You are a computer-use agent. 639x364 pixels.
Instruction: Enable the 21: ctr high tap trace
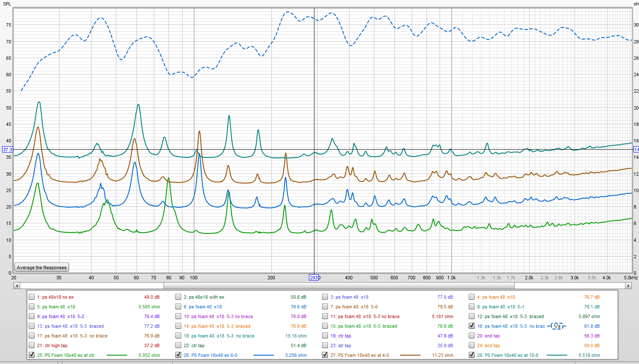click(x=32, y=345)
